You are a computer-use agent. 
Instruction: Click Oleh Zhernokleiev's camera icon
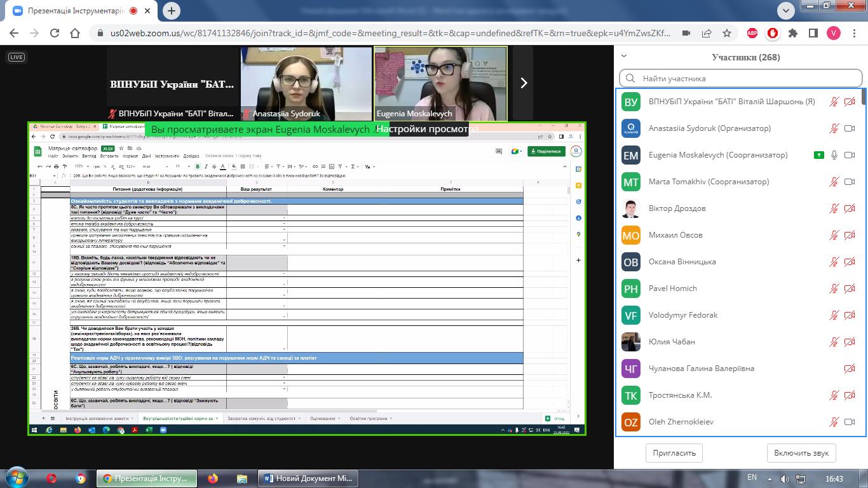(850, 422)
